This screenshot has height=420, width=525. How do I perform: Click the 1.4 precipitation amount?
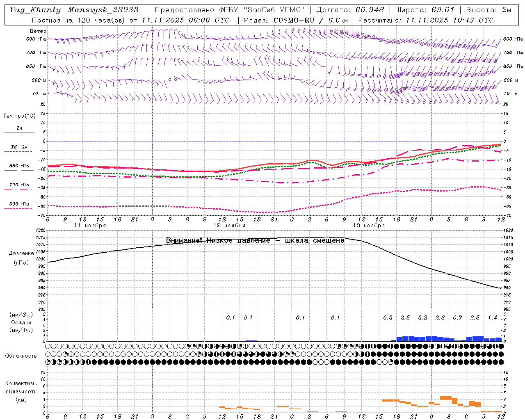[x=492, y=318]
